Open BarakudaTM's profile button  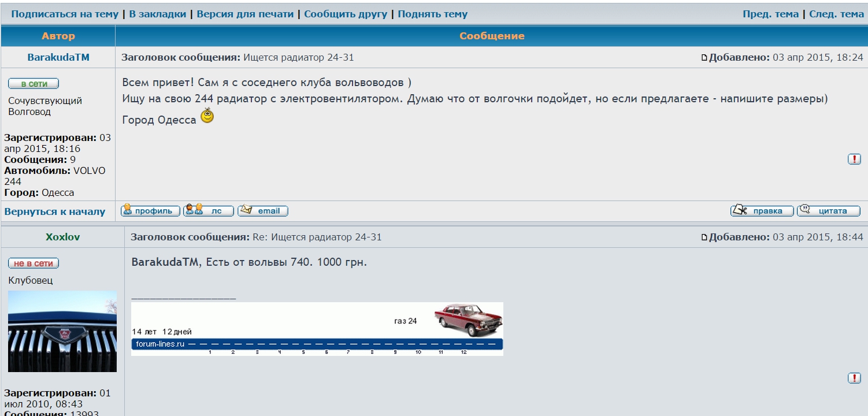(150, 211)
